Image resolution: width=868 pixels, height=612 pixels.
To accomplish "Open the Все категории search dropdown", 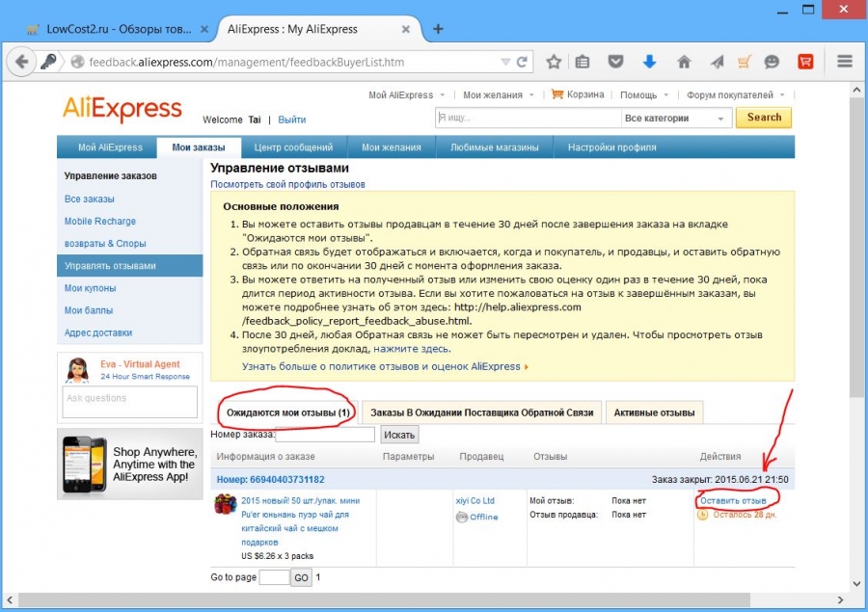I will pyautogui.click(x=675, y=118).
